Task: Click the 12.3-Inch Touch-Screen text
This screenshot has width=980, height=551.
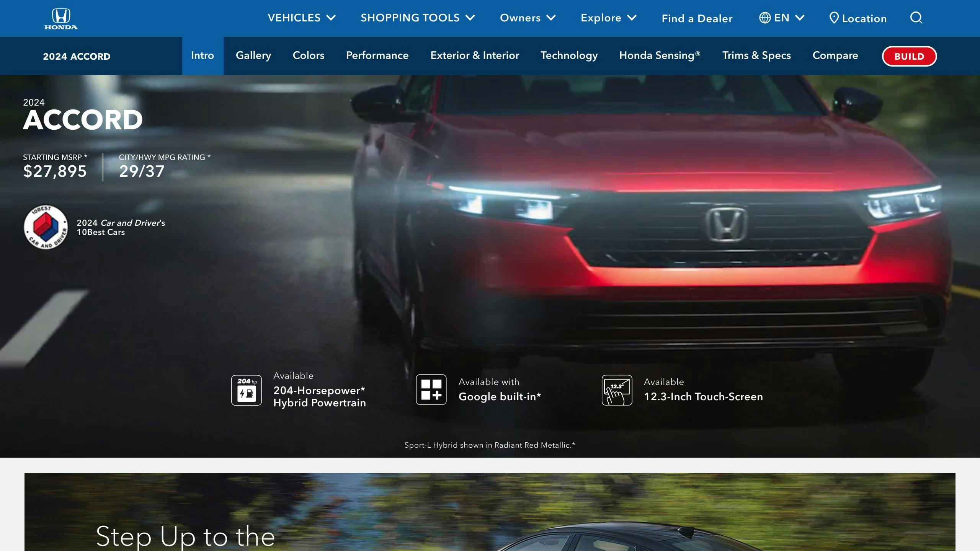Action: tap(703, 396)
